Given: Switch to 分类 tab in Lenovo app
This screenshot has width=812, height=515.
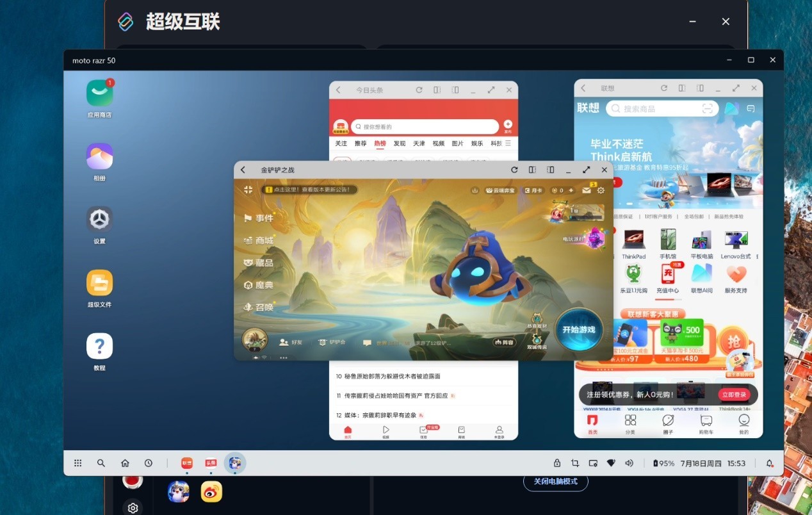Looking at the screenshot, I should coord(630,423).
